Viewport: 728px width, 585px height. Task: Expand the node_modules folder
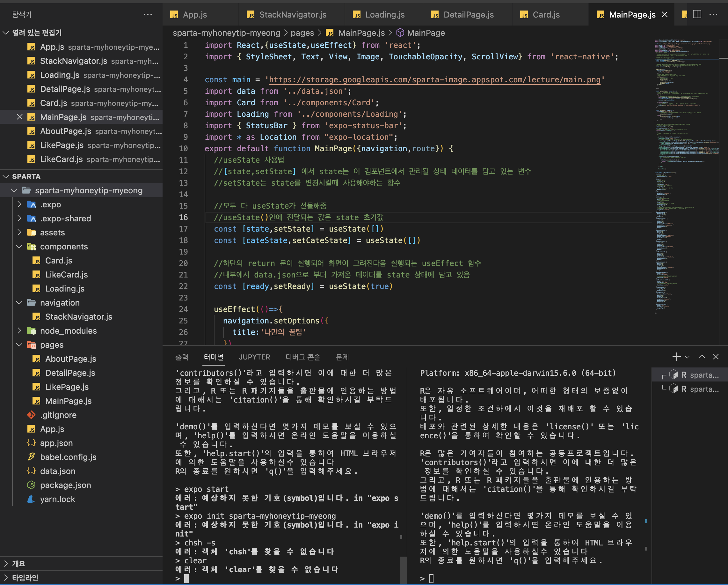(x=19, y=330)
